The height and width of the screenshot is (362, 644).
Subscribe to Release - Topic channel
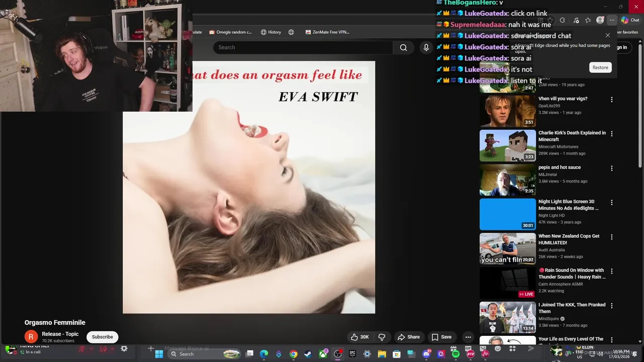point(102,337)
